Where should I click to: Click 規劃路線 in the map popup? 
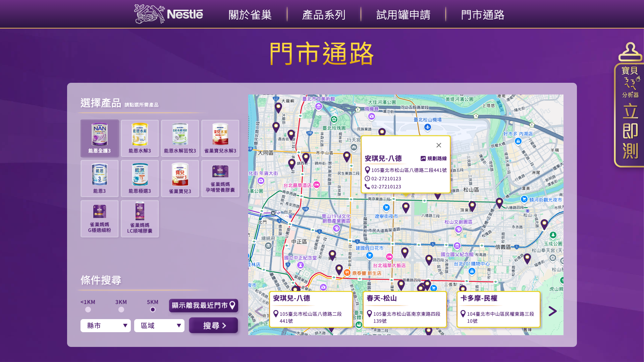[x=434, y=159]
